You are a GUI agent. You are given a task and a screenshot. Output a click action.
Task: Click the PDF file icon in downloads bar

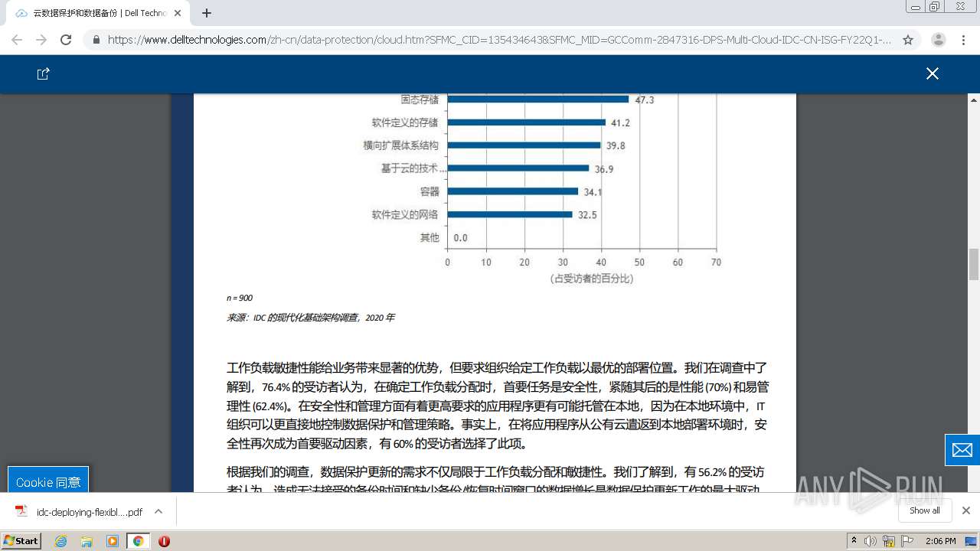[21, 511]
